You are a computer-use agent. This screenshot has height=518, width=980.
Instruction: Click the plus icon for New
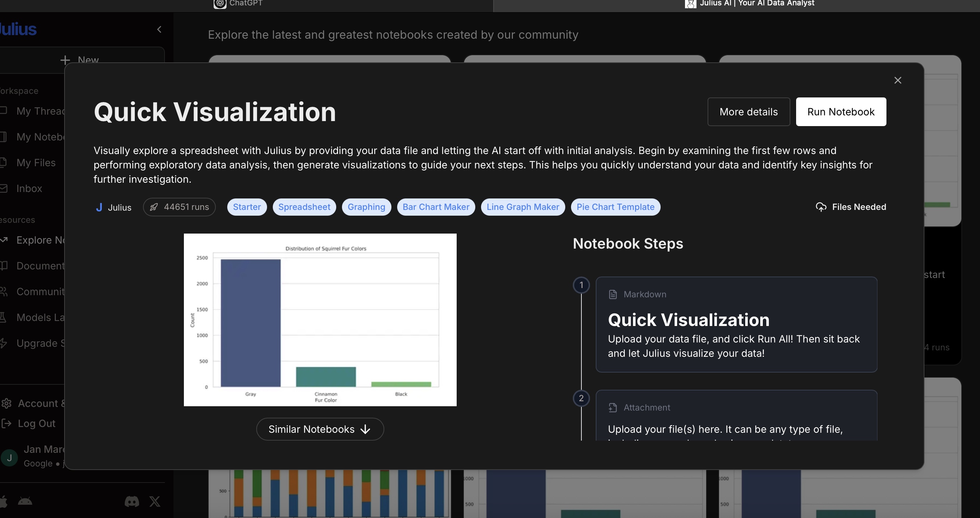[65, 60]
